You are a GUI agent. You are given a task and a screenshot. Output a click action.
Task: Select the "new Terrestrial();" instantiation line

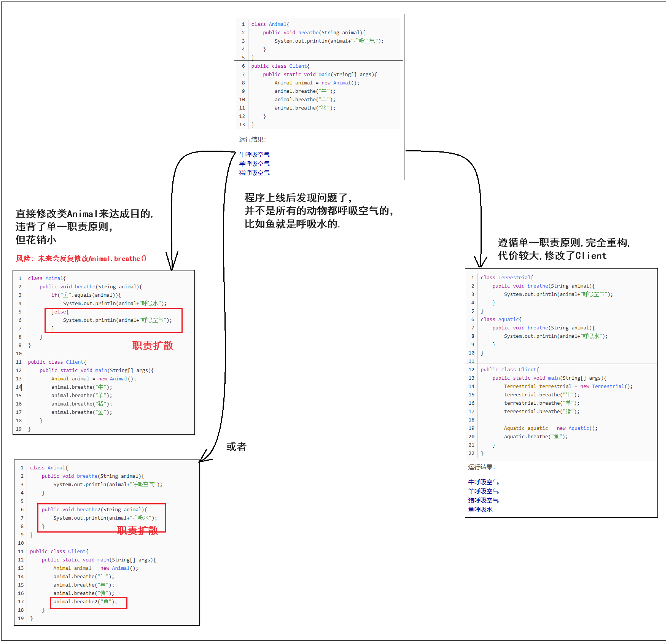(568, 386)
